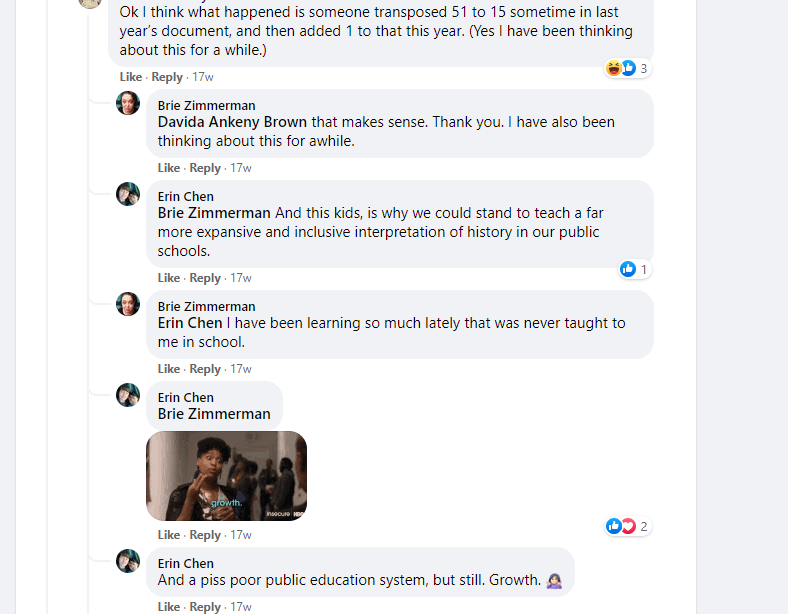Screen dimensions: 788x614
Task: View like and heart reactions on the GIF comment
Action: coord(628,526)
